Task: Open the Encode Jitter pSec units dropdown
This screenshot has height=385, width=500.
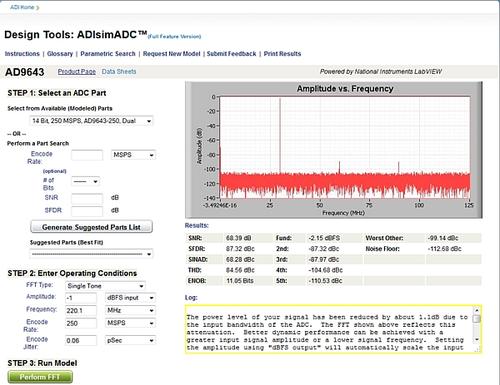Action: point(130,340)
